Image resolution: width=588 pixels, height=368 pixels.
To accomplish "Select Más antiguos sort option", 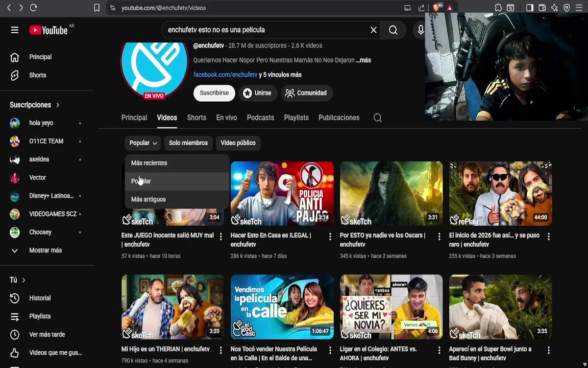I will point(177,199).
